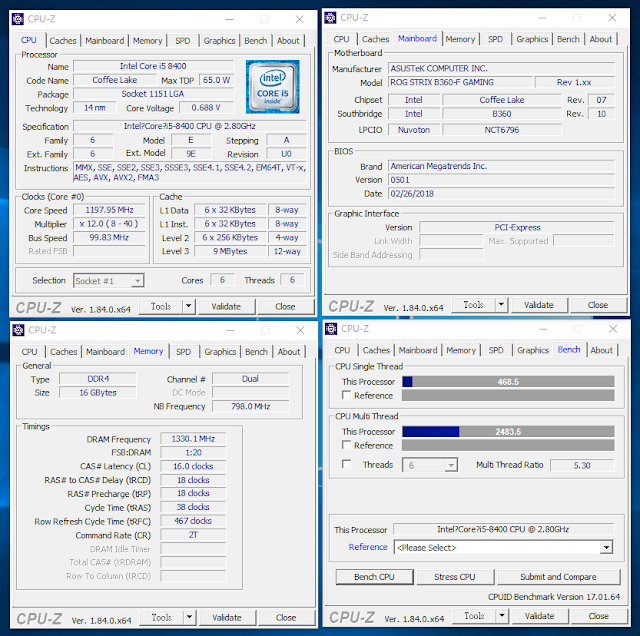Click the CPU-Z app icon in the Mainboard window
This screenshot has width=640, height=636.
coord(330,18)
